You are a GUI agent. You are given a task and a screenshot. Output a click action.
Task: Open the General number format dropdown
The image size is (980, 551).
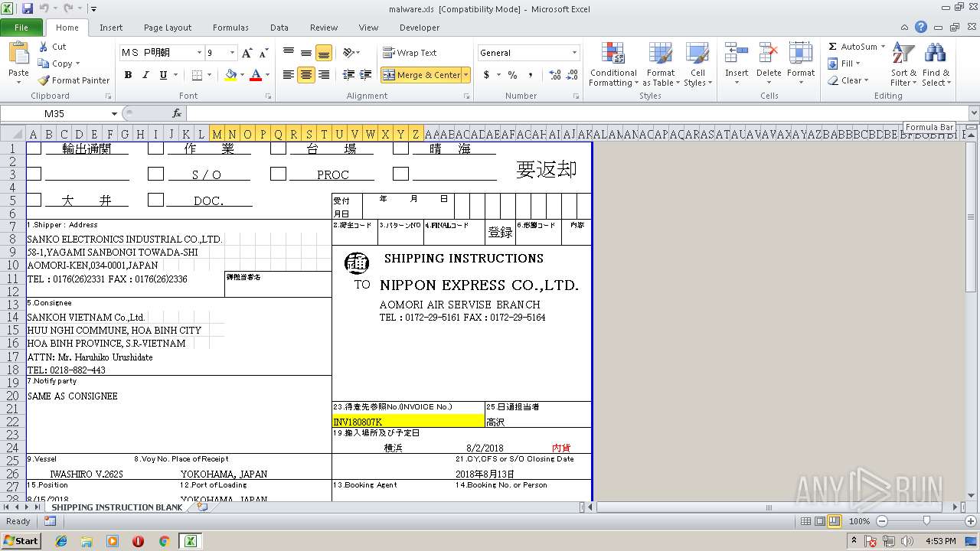point(574,53)
